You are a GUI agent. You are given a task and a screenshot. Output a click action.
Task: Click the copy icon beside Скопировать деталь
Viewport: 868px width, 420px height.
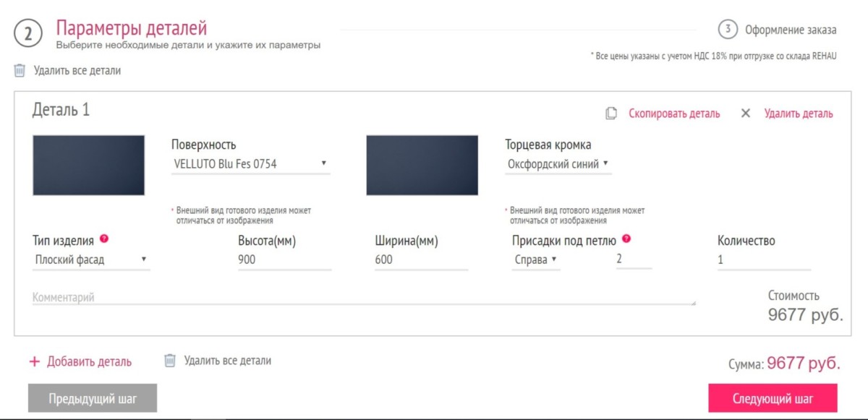[x=611, y=113]
